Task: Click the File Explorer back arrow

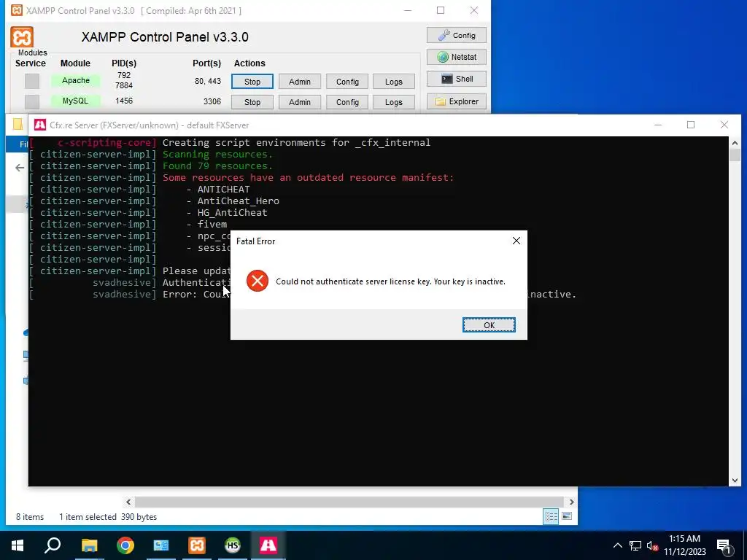Action: pyautogui.click(x=20, y=168)
